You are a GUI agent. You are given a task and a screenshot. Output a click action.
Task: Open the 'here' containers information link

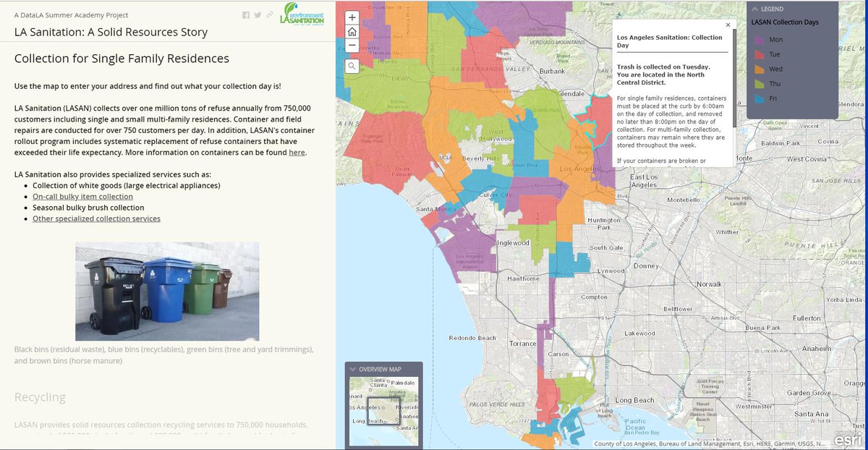(x=297, y=153)
